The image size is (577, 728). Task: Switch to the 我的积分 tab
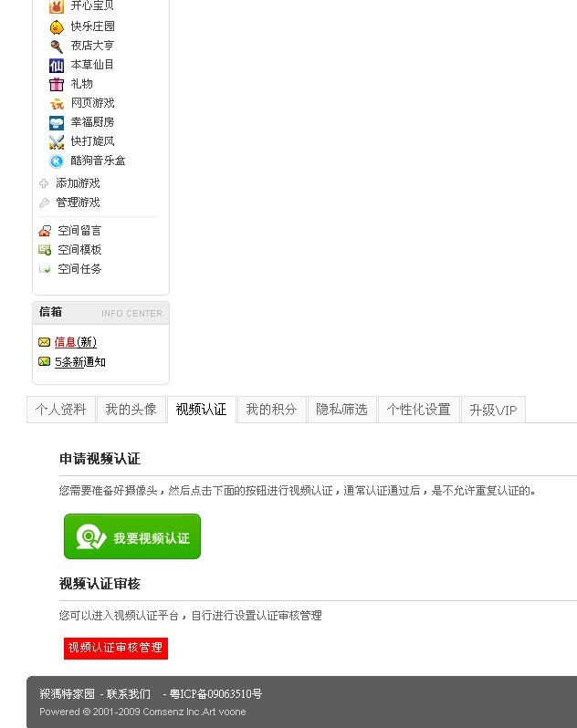[x=271, y=410]
